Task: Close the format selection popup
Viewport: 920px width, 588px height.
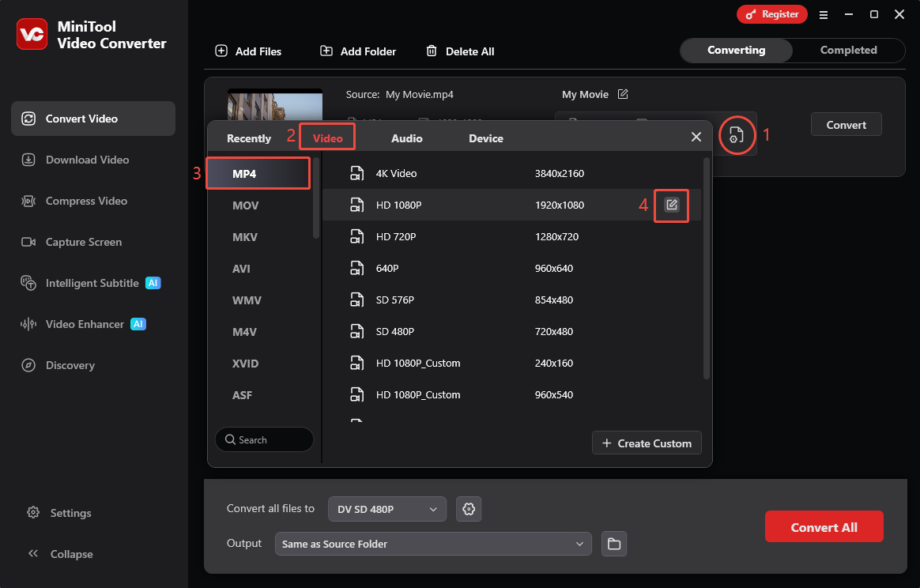Action: [696, 137]
